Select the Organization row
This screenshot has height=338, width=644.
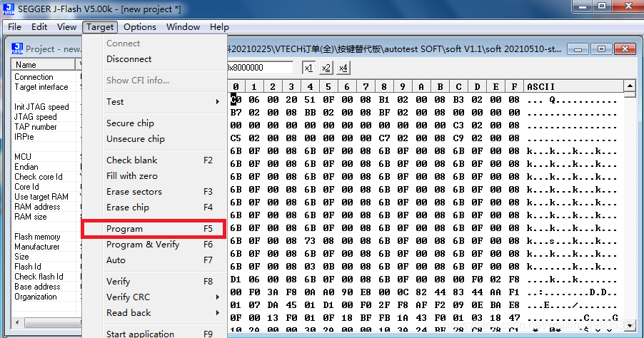coord(45,297)
